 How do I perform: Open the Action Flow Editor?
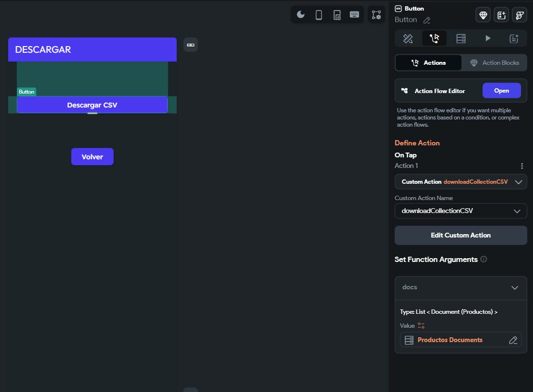501,91
